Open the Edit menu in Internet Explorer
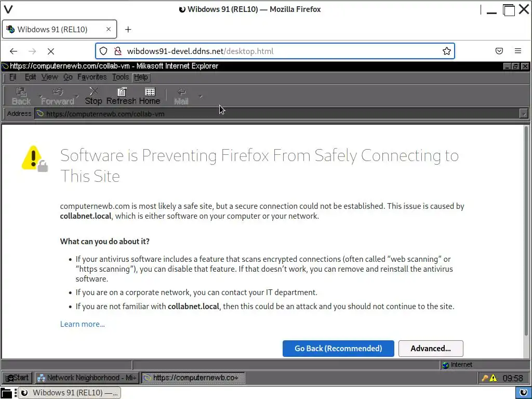Image resolution: width=532 pixels, height=399 pixels. tap(30, 77)
